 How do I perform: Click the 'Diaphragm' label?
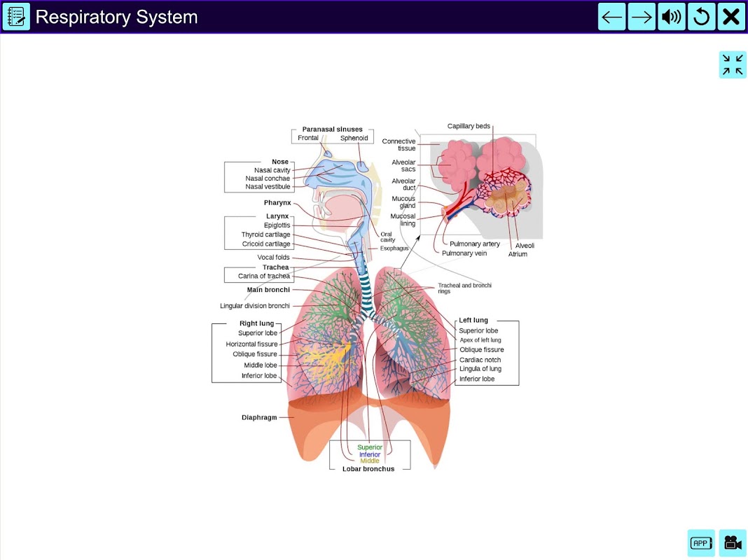(259, 417)
